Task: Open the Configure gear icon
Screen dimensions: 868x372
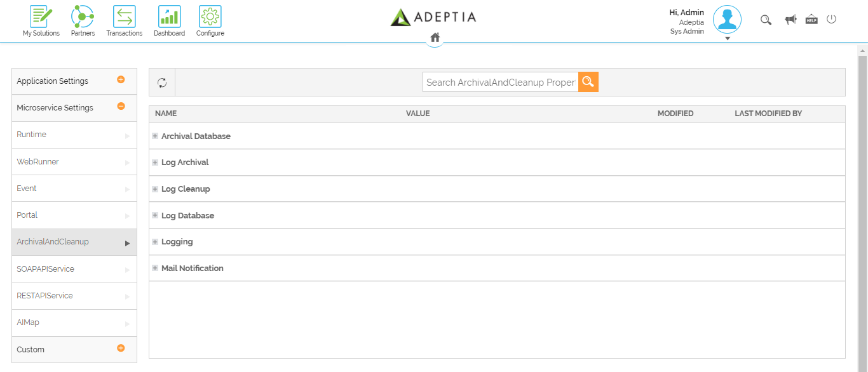Action: 210,17
